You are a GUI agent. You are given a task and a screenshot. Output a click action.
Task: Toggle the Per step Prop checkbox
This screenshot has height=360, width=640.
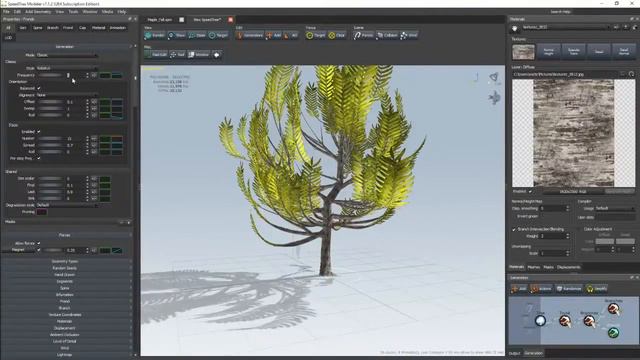[39, 158]
